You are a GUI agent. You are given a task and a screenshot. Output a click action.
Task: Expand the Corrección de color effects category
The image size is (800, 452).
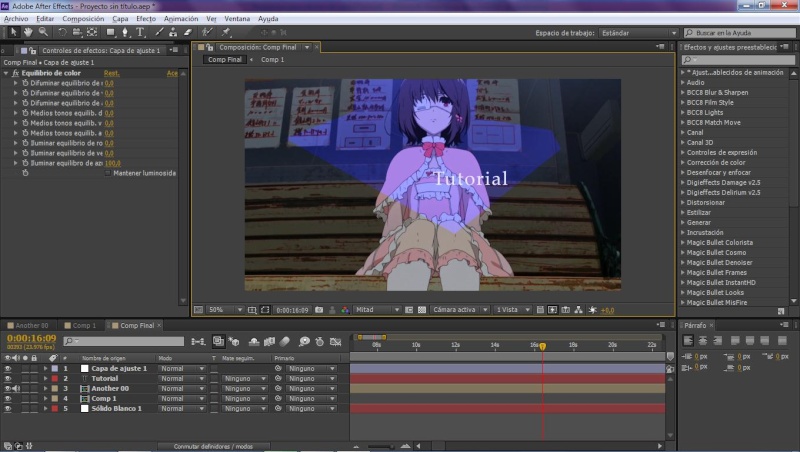683,162
